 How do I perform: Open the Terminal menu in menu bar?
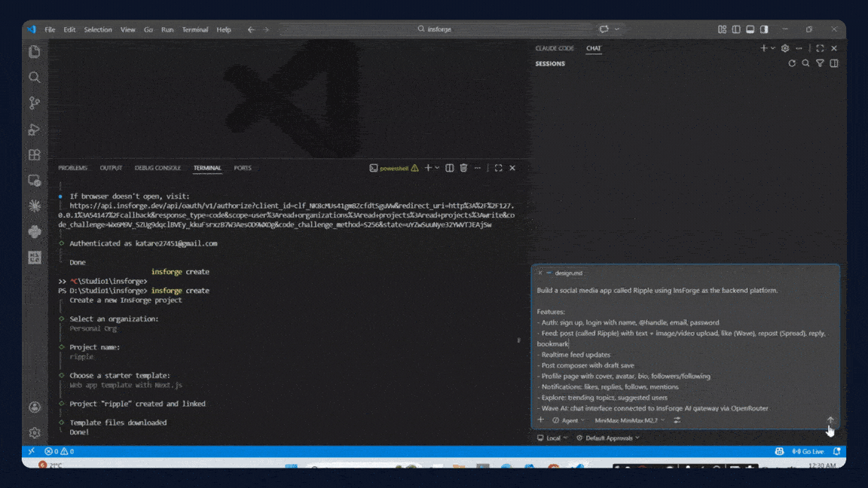[x=195, y=29]
